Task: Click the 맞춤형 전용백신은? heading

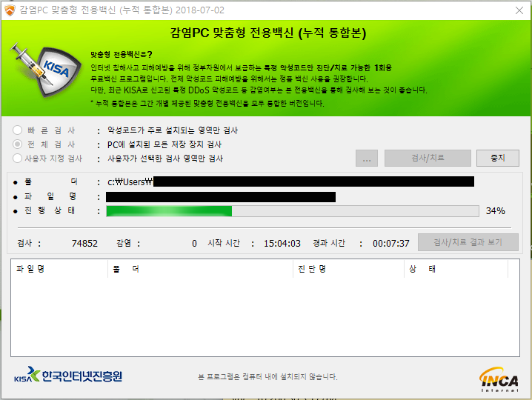Action: pyautogui.click(x=121, y=55)
